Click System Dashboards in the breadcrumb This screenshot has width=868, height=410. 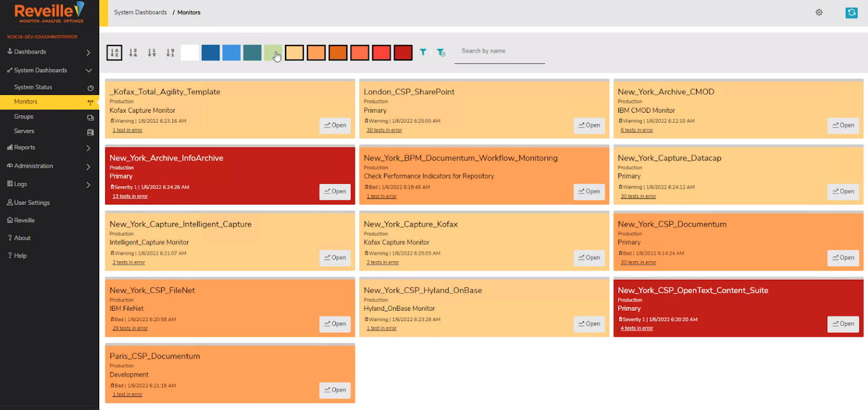(x=141, y=12)
